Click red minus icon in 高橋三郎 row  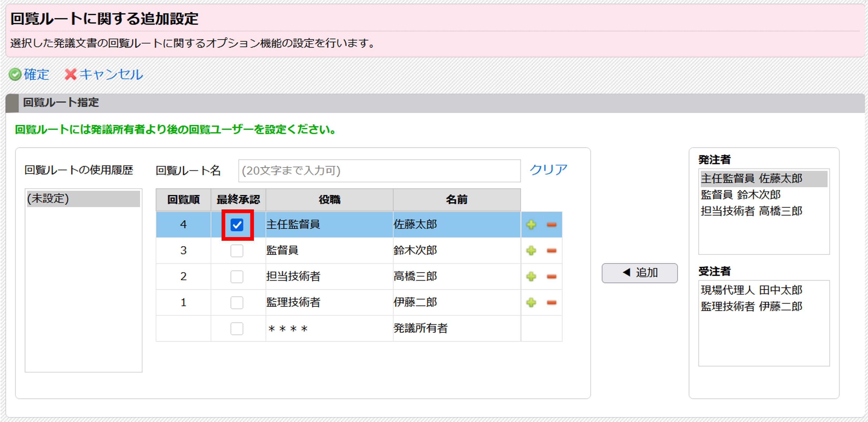pyautogui.click(x=551, y=276)
